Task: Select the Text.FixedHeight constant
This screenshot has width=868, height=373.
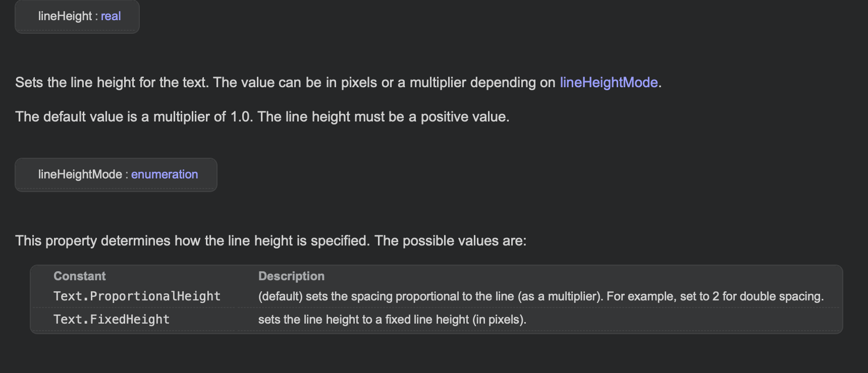Action: (x=112, y=320)
